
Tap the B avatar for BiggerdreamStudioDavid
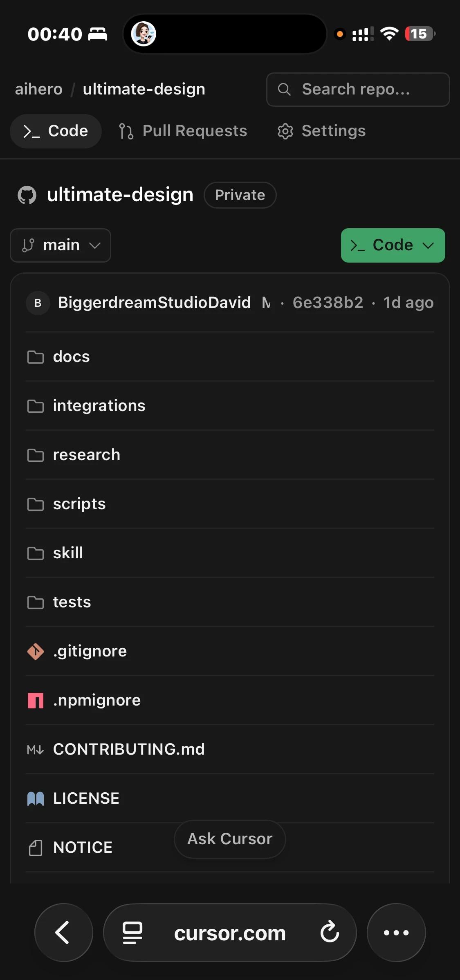click(x=38, y=303)
